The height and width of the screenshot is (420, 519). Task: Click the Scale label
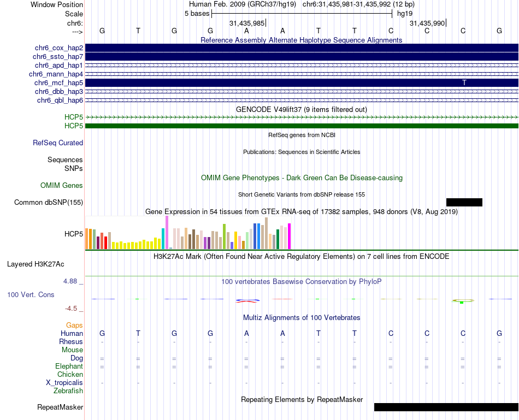point(74,14)
